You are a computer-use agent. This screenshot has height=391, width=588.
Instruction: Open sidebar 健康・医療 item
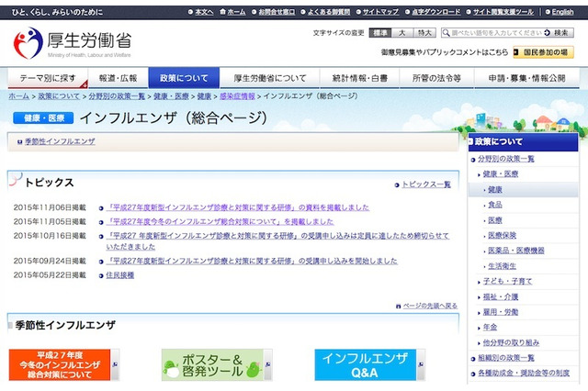coord(501,174)
